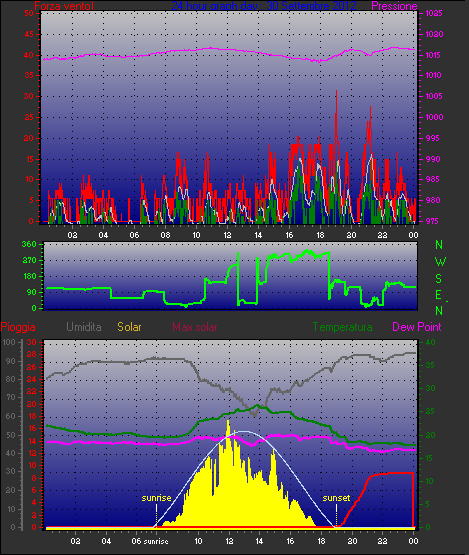
Task: Click the 100 humidity scale value
Action: (x=9, y=342)
